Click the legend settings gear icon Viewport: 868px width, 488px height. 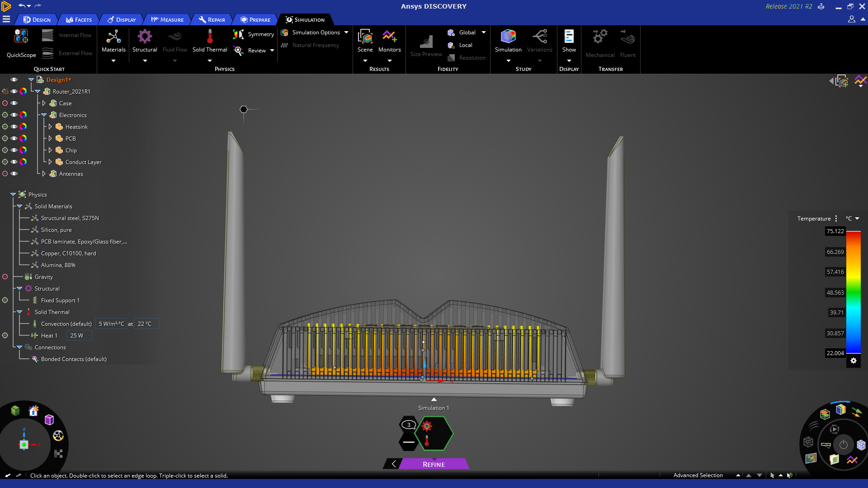pos(854,361)
